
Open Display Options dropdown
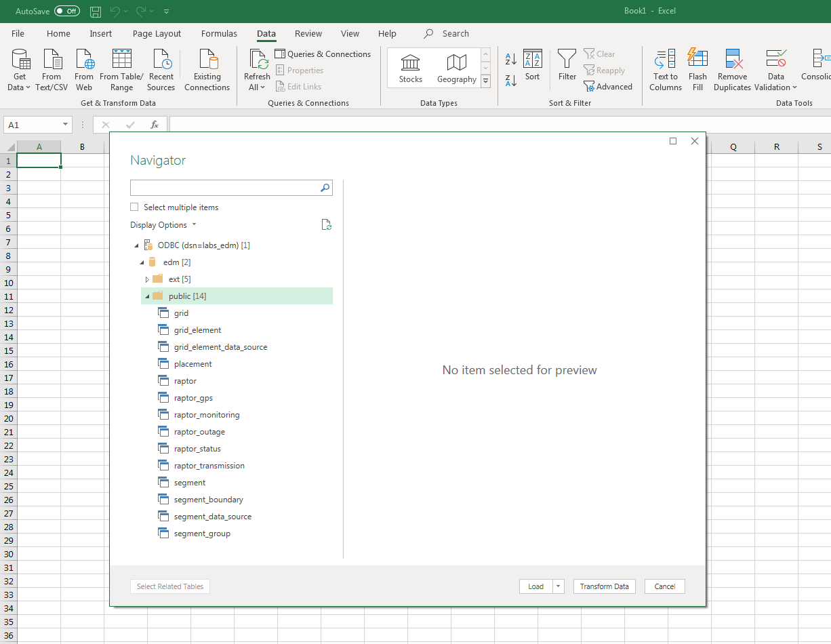coord(163,225)
